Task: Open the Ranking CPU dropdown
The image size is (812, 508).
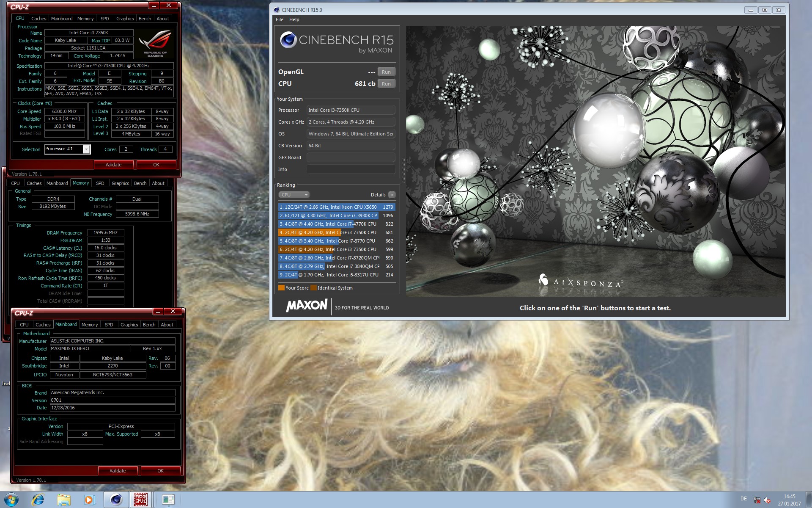Action: (294, 195)
